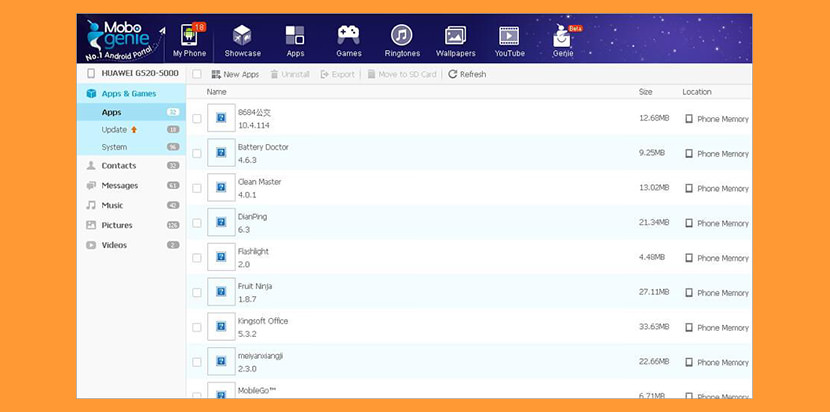Viewport: 830px width, 412px height.
Task: Open Videos in sidebar
Action: tap(132, 245)
